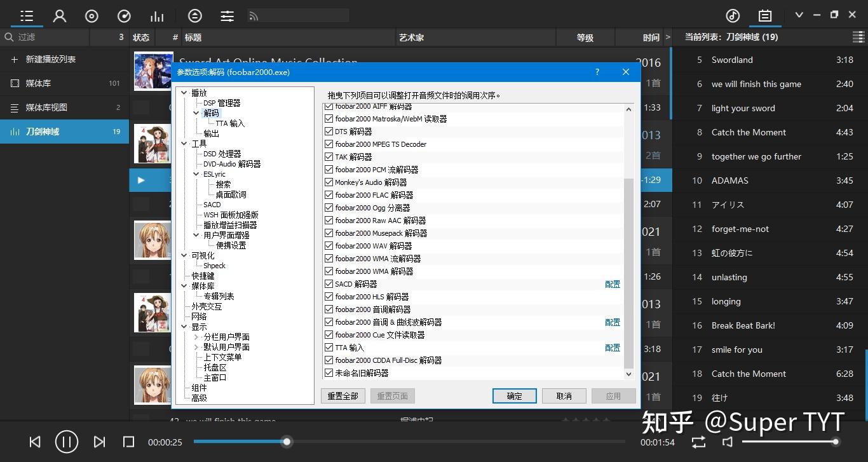
Task: Open the statistics bar-chart icon
Action: (x=157, y=15)
